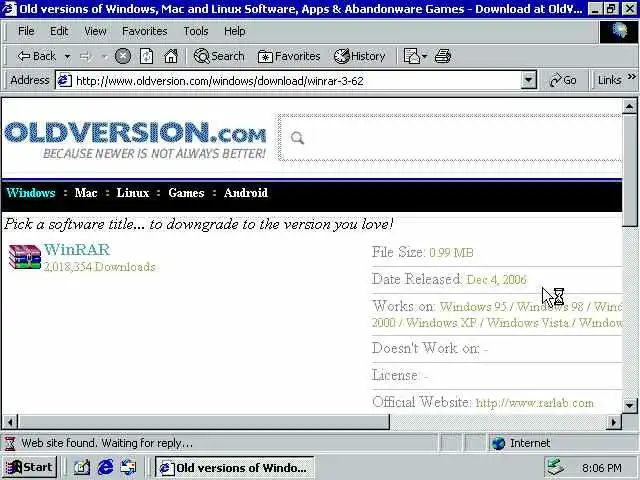Viewport: 640px width, 480px height.
Task: Select the Linux navigation tab
Action: tap(133, 193)
